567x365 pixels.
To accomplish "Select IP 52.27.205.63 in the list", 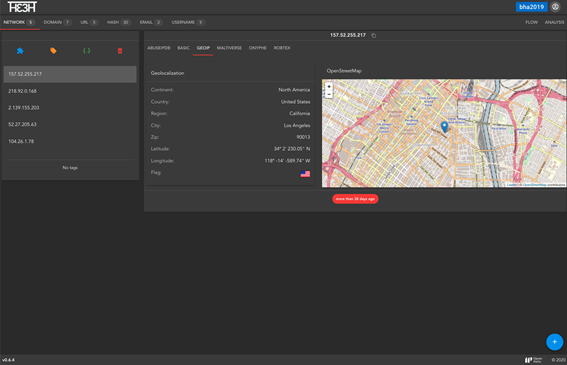I will coord(70,124).
